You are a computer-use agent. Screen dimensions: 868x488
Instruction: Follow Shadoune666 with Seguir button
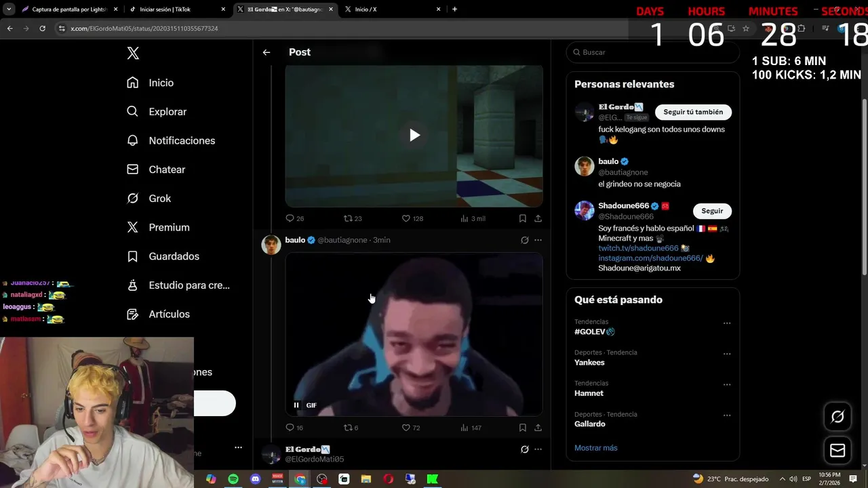point(712,211)
